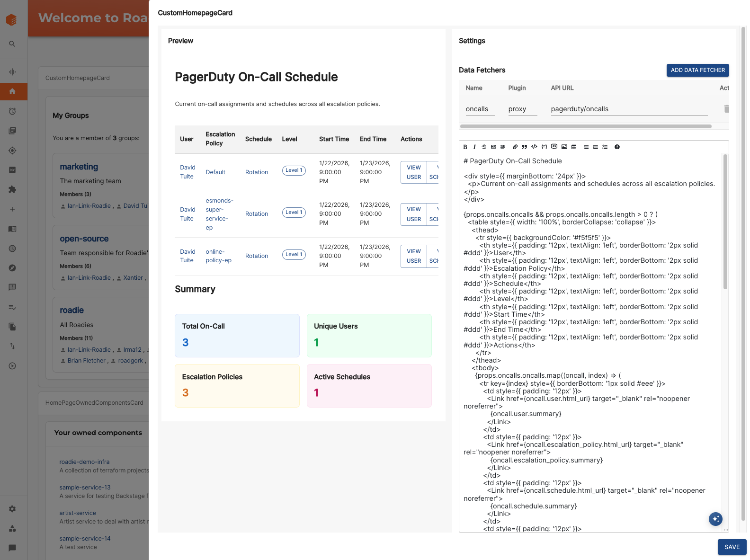Image resolution: width=750 pixels, height=560 pixels.
Task: Open David Tuite link in Default row
Action: [187, 172]
